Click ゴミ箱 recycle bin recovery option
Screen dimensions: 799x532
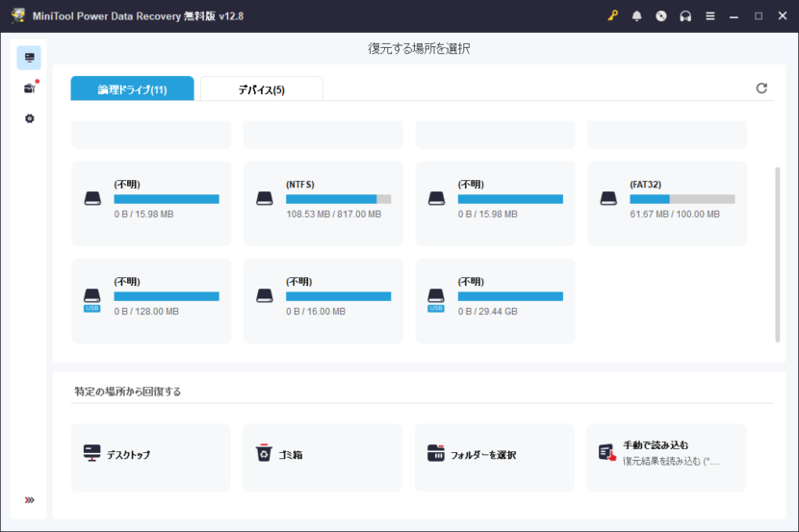(x=322, y=457)
